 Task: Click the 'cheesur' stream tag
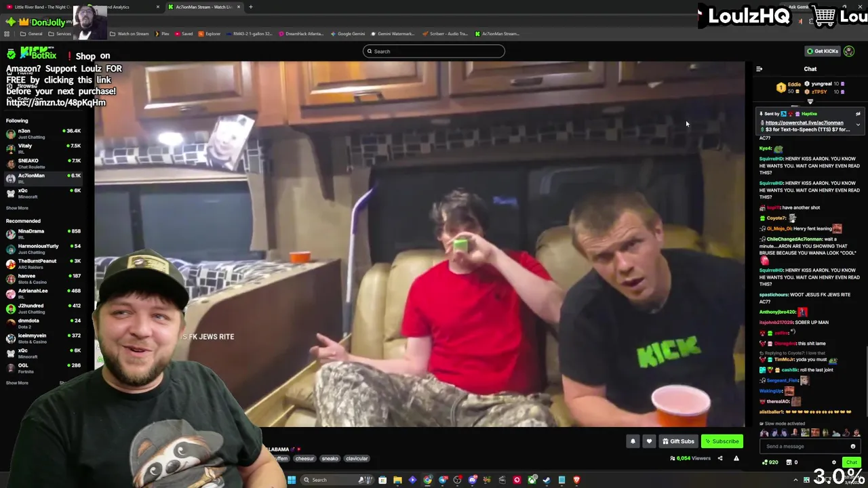tap(304, 459)
